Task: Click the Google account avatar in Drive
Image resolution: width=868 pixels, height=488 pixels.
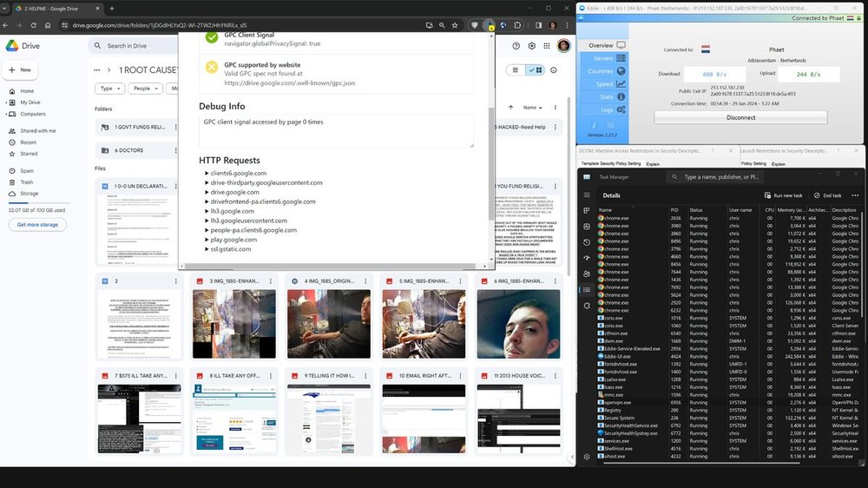Action: tap(563, 46)
